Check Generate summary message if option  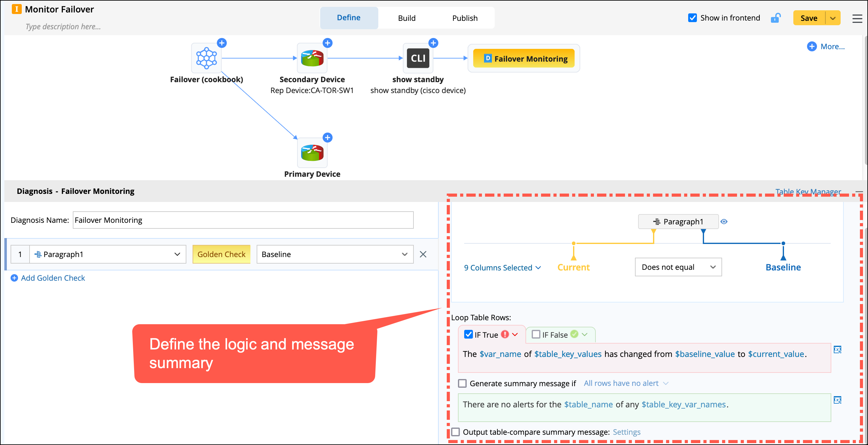click(462, 383)
